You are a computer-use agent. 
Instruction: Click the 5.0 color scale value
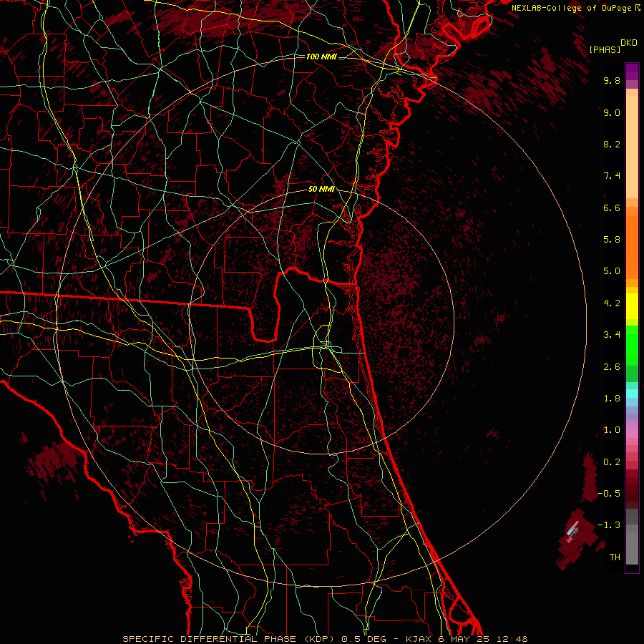coord(612,271)
